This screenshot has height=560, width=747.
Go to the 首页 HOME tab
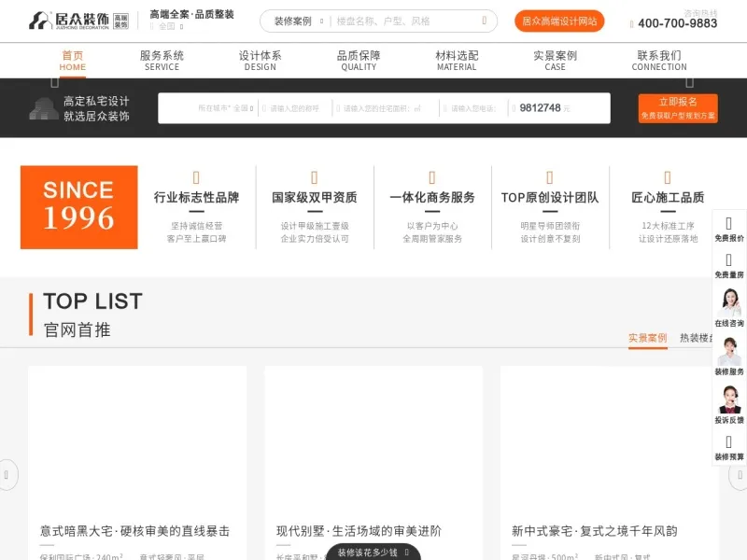[x=73, y=61]
